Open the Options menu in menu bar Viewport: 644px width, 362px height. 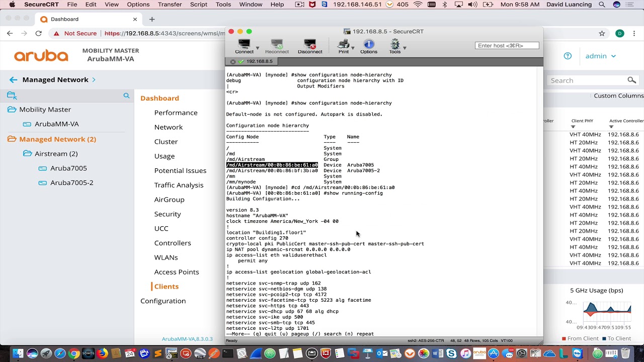pos(138,5)
